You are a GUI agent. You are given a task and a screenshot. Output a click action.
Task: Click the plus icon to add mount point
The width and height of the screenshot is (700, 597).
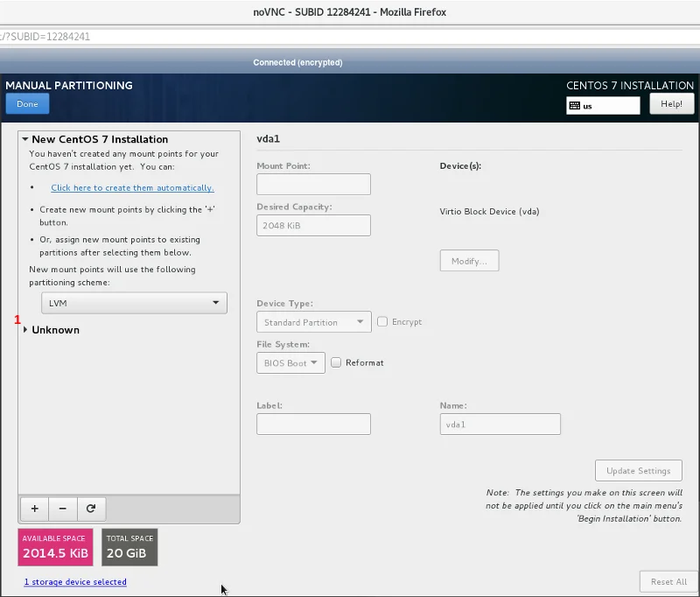pyautogui.click(x=34, y=509)
